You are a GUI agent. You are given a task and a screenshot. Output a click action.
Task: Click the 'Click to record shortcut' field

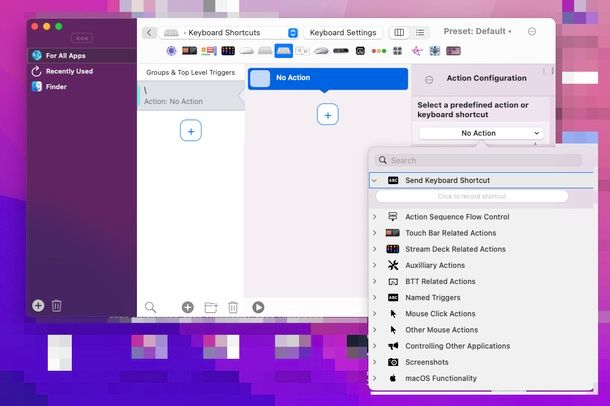coord(472,196)
